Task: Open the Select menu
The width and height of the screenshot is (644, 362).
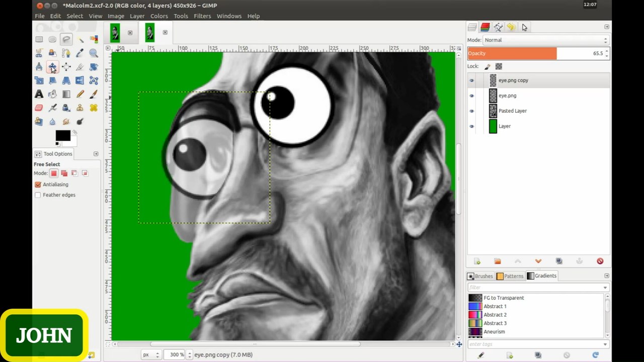Action: pos(74,16)
